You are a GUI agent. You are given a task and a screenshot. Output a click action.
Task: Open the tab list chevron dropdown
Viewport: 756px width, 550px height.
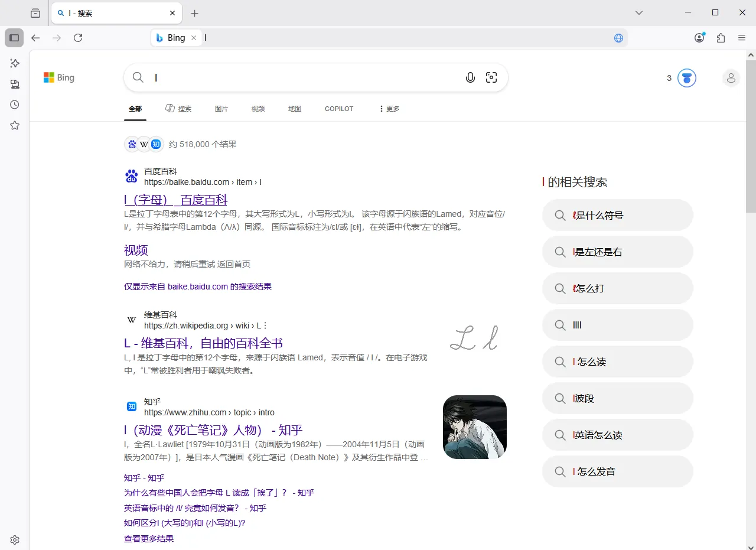[638, 12]
